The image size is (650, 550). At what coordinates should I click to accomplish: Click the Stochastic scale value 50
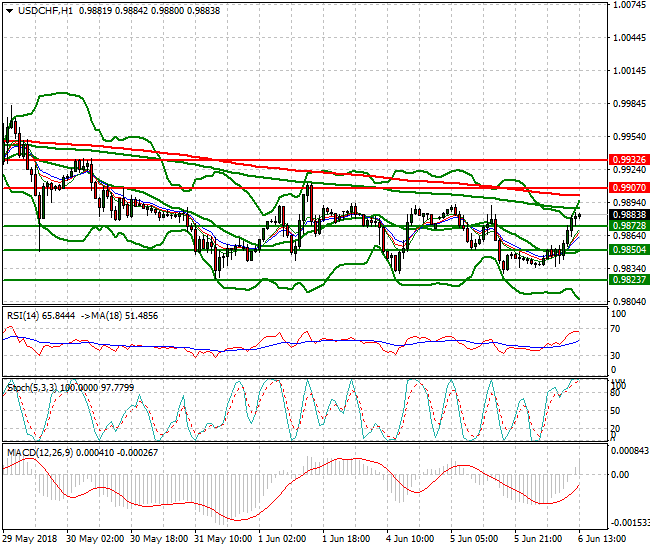616,411
